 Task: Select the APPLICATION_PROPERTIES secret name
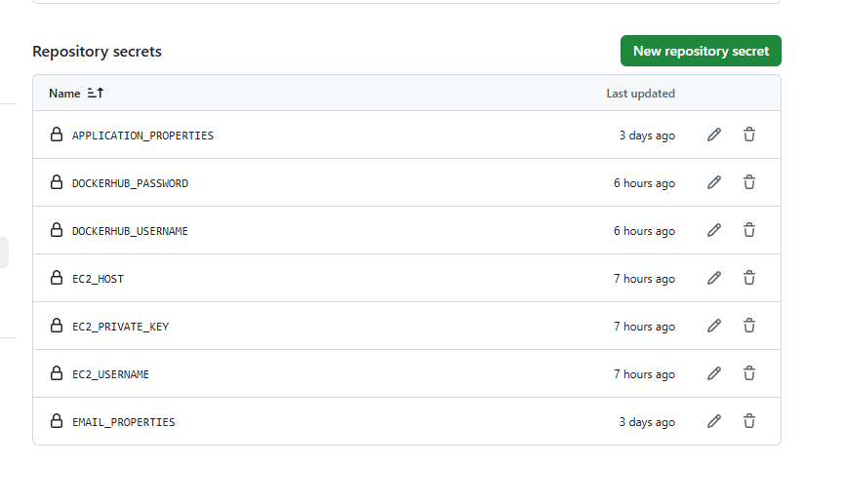pos(142,136)
